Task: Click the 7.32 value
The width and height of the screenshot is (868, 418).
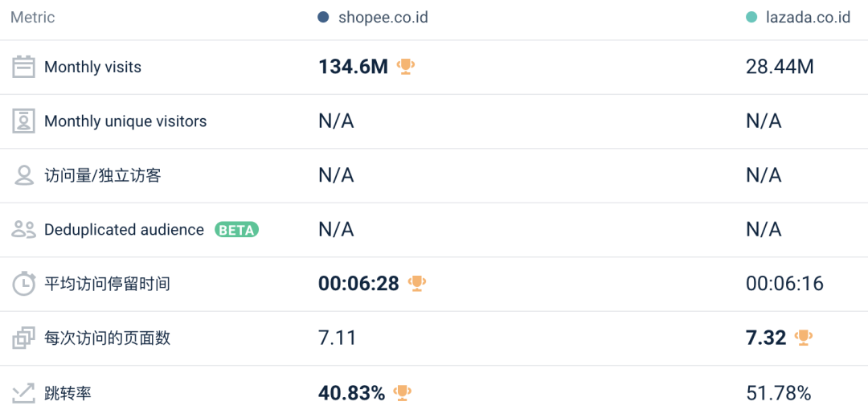Action: tap(766, 338)
